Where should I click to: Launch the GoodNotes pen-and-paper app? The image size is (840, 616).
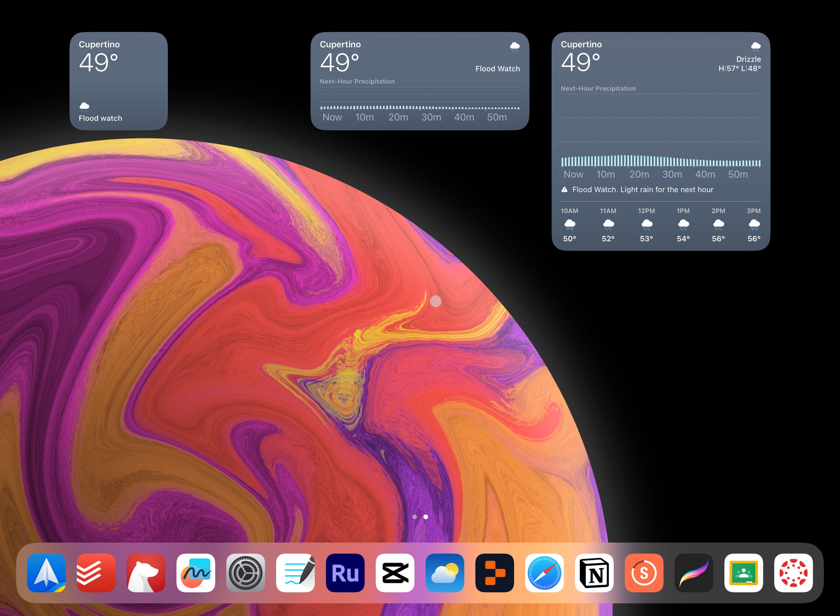[295, 573]
